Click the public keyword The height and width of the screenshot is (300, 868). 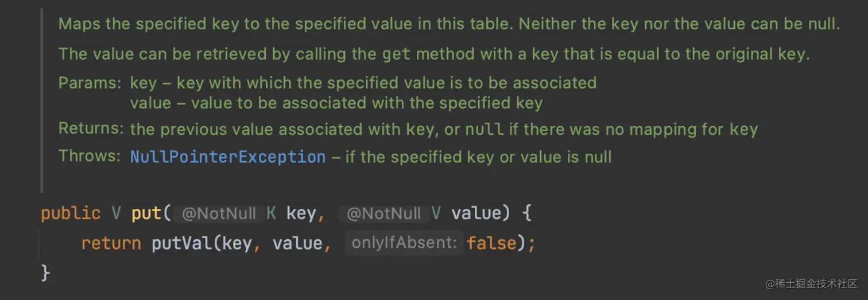pyautogui.click(x=71, y=213)
